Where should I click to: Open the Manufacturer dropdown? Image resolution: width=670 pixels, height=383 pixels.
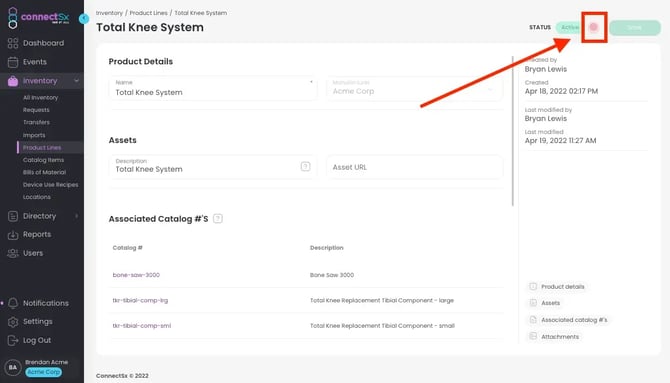coord(414,88)
